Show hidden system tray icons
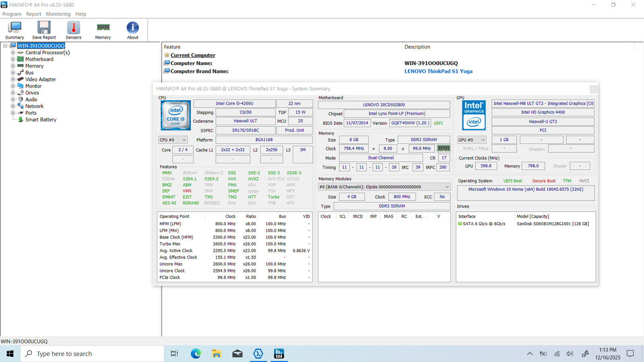 [x=530, y=354]
